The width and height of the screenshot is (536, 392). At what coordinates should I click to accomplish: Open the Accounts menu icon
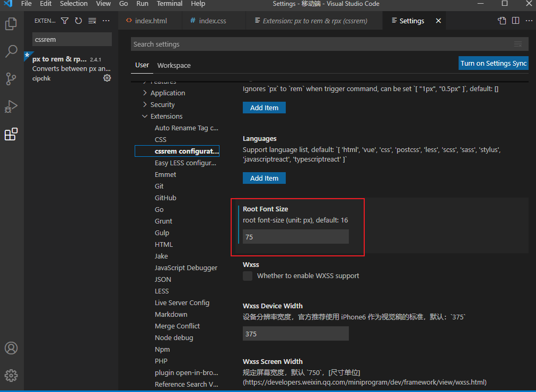(x=11, y=348)
